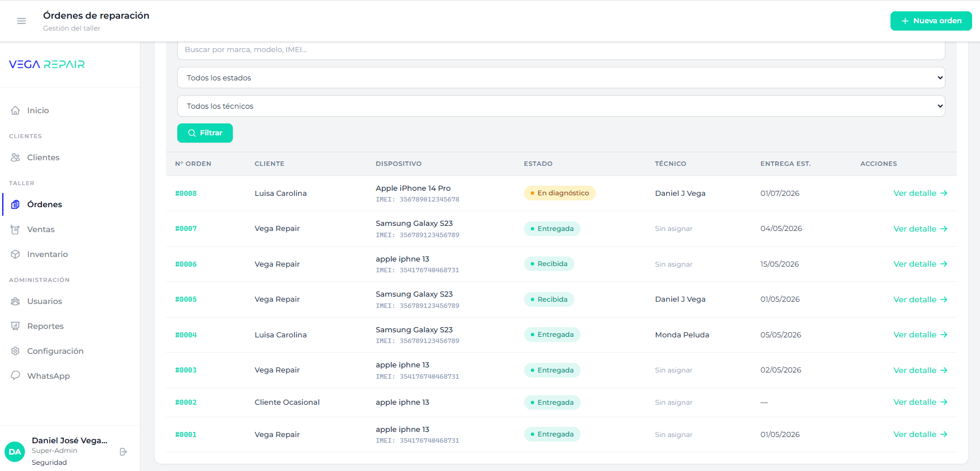Click the Inventario box icon
The height and width of the screenshot is (471, 980).
pyautogui.click(x=15, y=254)
